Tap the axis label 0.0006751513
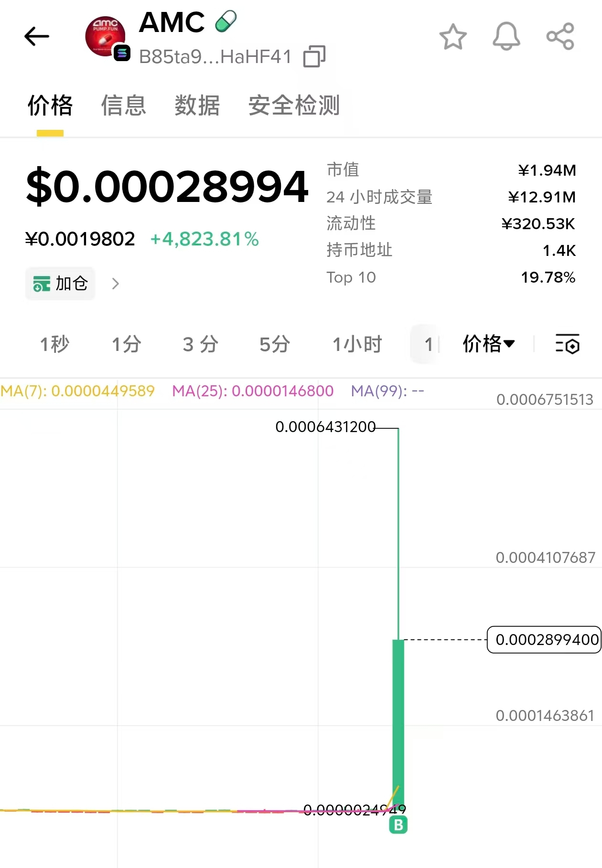 pyautogui.click(x=545, y=400)
